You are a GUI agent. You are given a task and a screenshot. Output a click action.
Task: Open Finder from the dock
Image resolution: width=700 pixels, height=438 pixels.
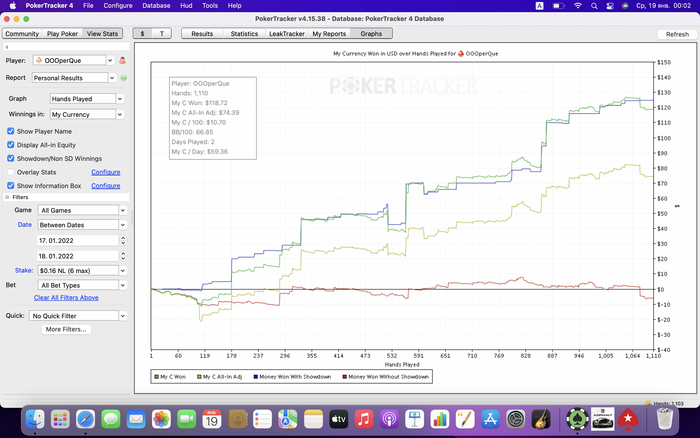pos(35,419)
